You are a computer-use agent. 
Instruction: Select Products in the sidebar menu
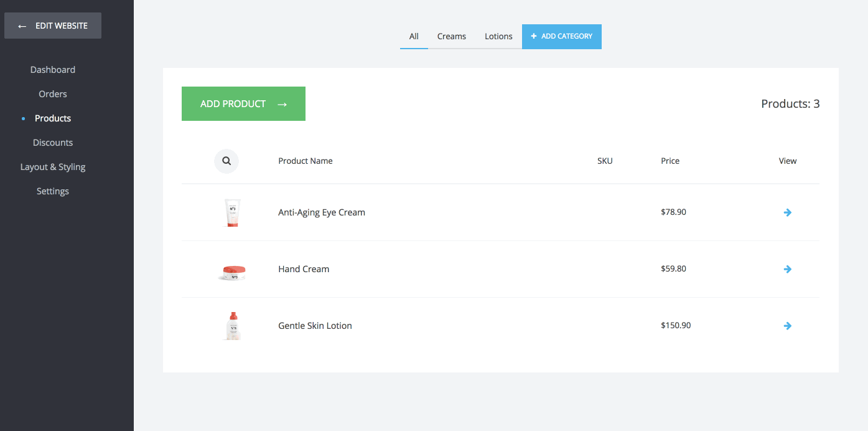(x=53, y=118)
